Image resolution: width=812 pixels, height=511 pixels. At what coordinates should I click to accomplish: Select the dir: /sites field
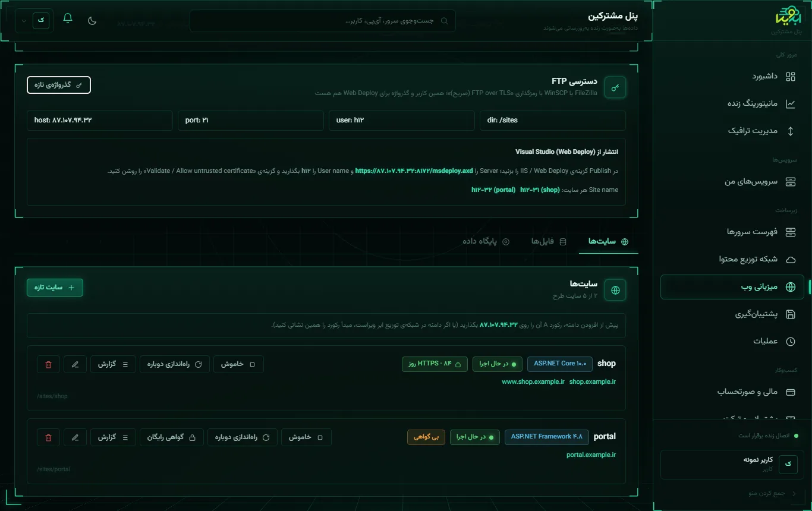click(x=553, y=120)
